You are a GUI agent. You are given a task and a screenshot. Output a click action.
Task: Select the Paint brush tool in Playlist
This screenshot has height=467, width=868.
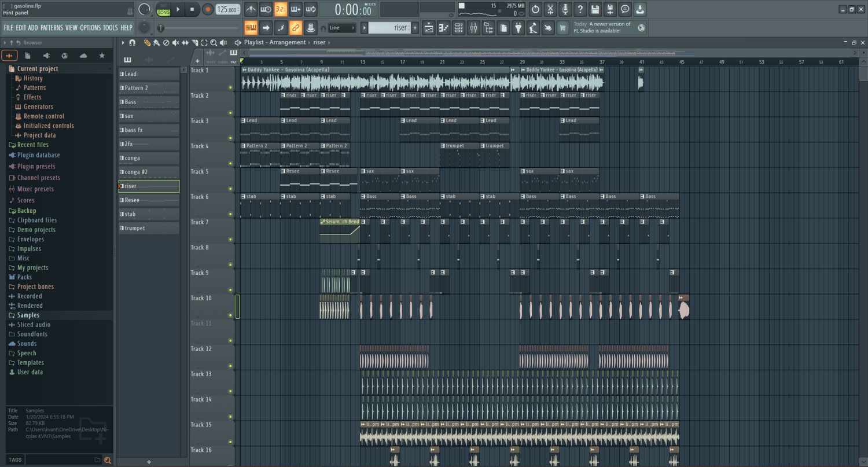click(x=156, y=42)
